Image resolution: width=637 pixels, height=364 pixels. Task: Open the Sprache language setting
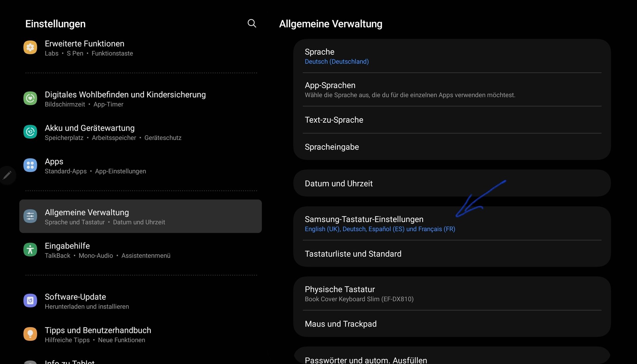click(452, 56)
